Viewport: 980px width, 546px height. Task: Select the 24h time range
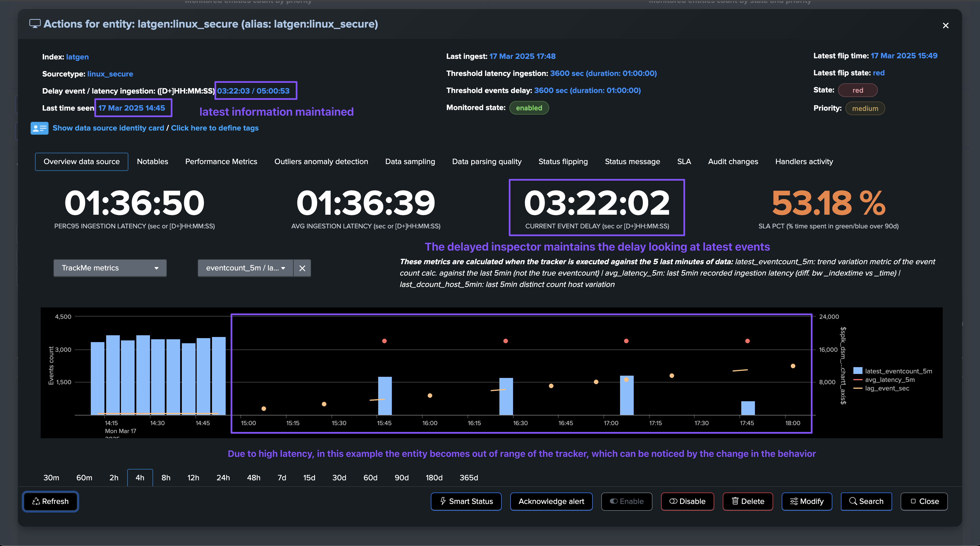(223, 478)
